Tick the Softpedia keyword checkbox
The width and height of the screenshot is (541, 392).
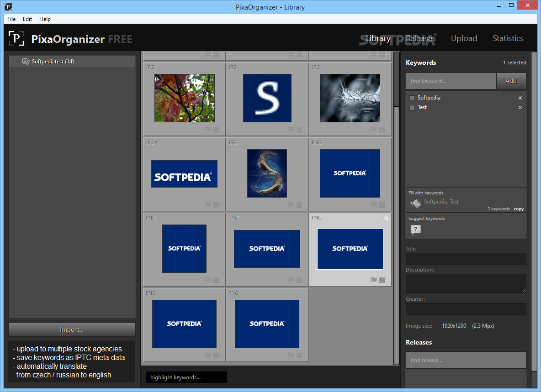point(412,98)
